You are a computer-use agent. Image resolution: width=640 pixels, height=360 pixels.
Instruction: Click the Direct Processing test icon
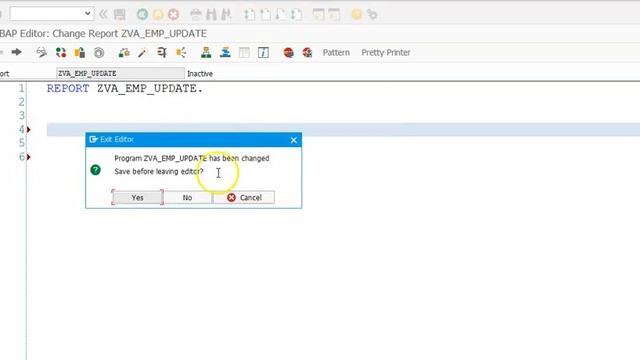pos(162,52)
